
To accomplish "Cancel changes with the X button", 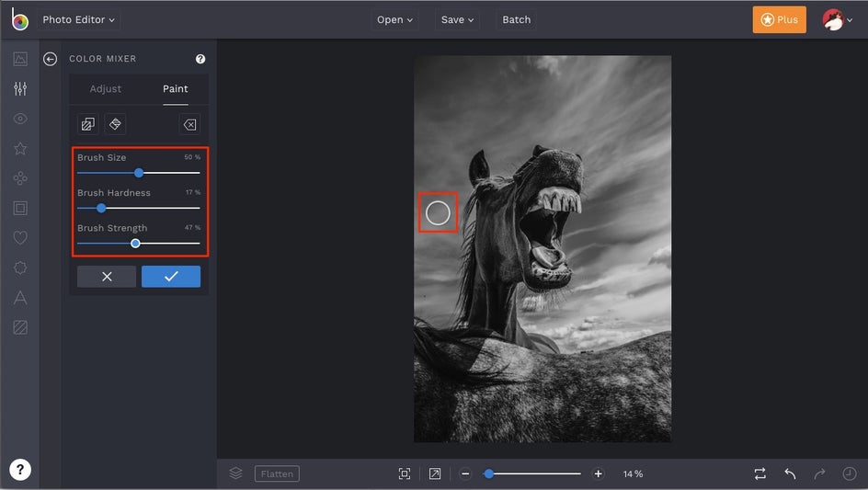I will pos(107,277).
